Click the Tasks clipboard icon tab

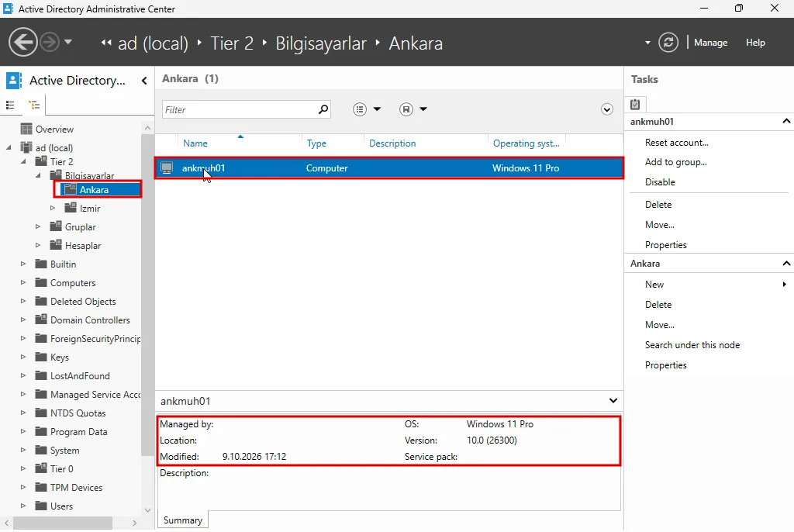point(635,105)
